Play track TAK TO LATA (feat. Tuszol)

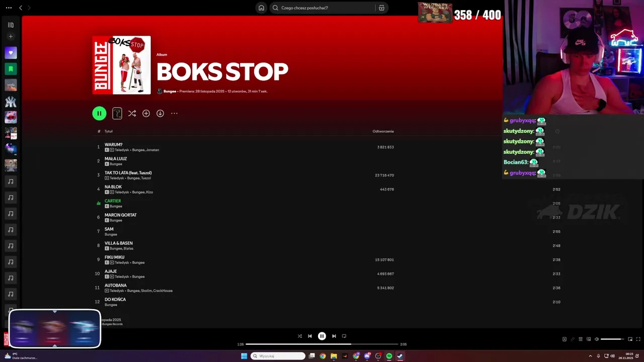point(128,173)
